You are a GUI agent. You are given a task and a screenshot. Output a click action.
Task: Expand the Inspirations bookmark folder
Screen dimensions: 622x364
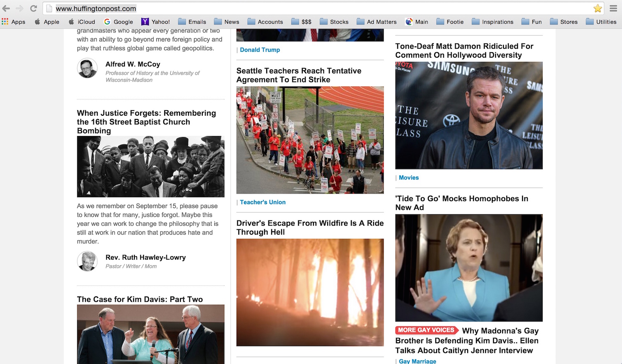pos(493,22)
